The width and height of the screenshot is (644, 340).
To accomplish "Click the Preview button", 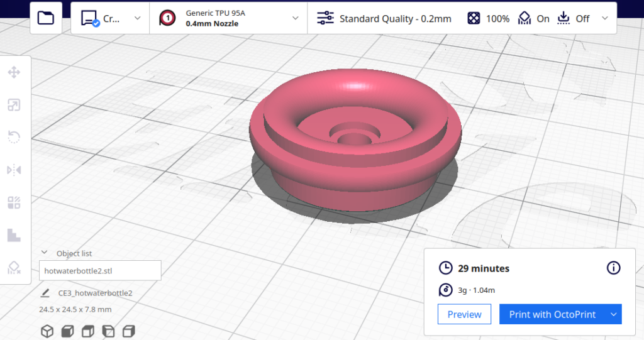I will pos(464,314).
